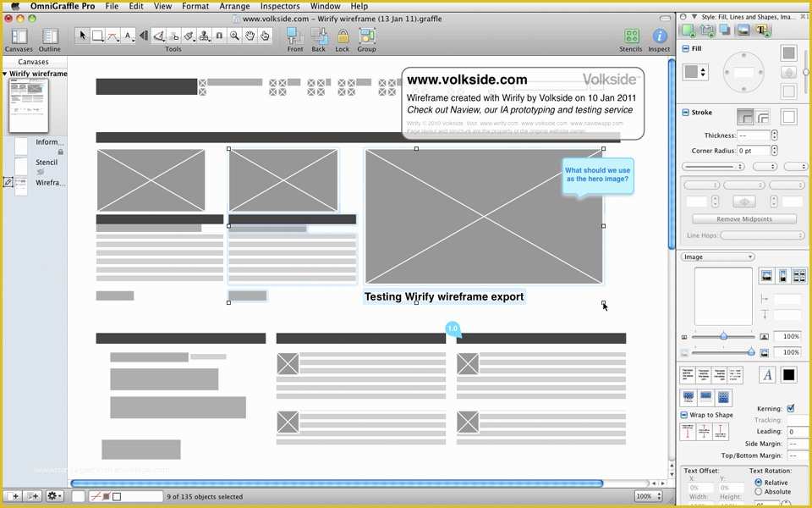
Task: Open the 100% zoom popup
Action: coord(649,496)
